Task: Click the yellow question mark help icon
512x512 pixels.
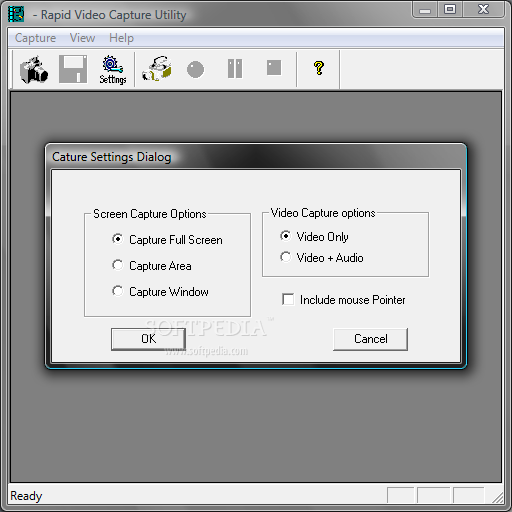Action: (319, 68)
